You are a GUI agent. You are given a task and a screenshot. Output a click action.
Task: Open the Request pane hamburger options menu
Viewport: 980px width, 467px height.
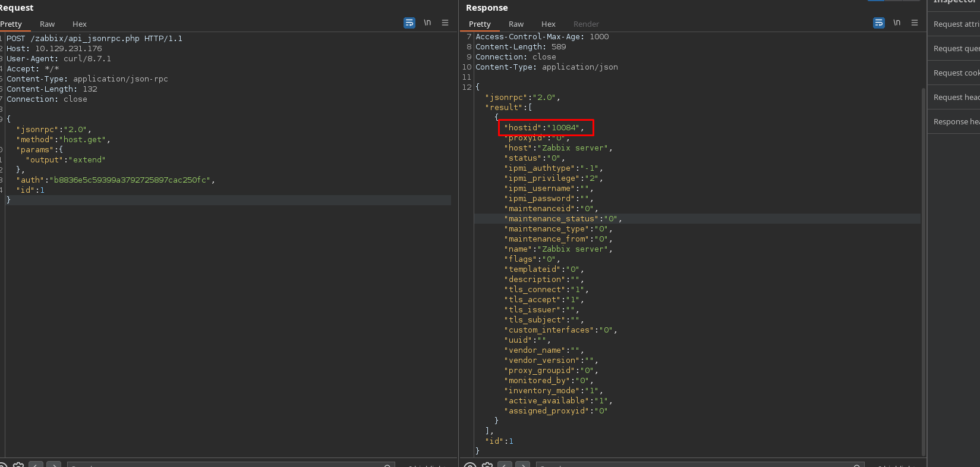[x=445, y=23]
